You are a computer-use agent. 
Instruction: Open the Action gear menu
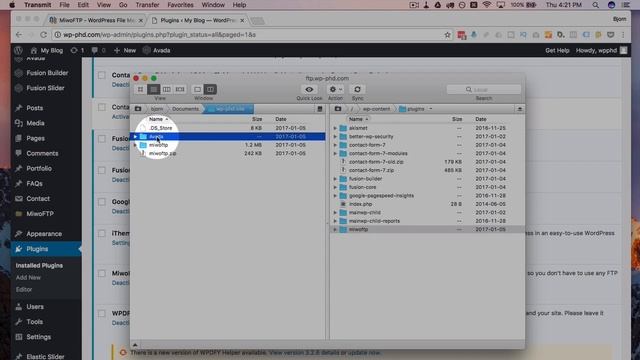[336, 89]
